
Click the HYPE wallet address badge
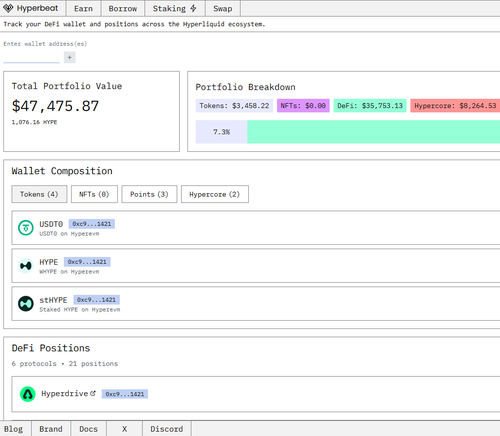pyautogui.click(x=87, y=262)
